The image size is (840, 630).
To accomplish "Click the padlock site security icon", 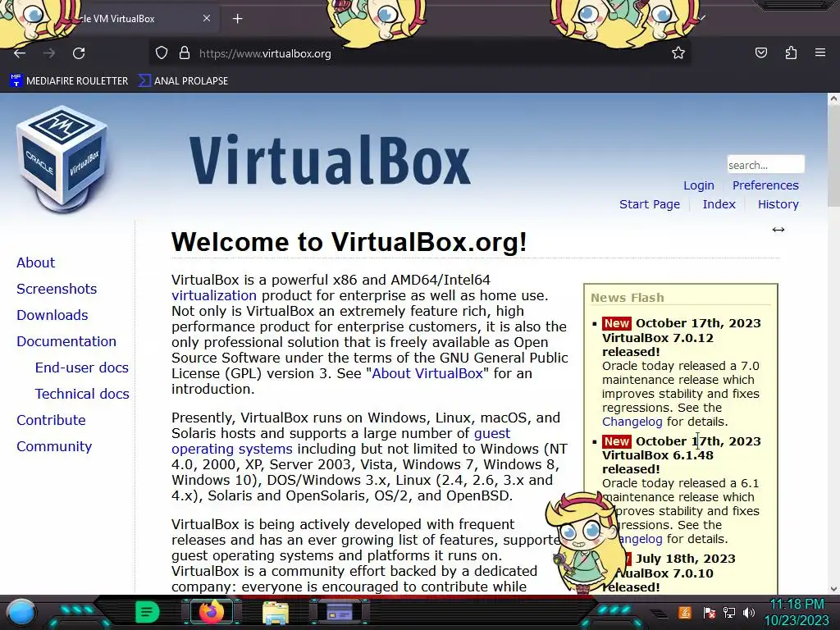I will click(x=185, y=53).
